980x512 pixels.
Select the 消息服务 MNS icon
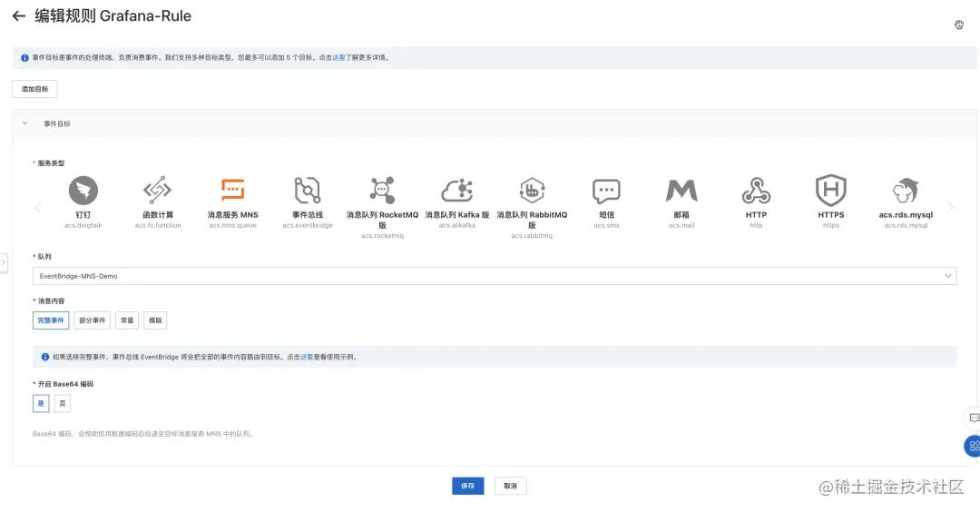coord(232,190)
